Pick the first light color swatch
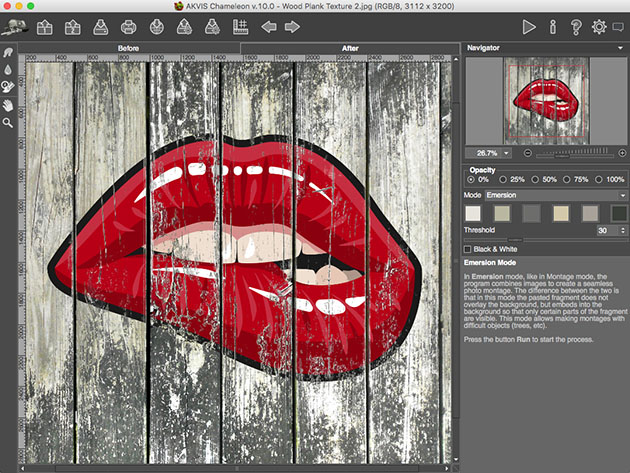The image size is (630, 473). coord(474,213)
